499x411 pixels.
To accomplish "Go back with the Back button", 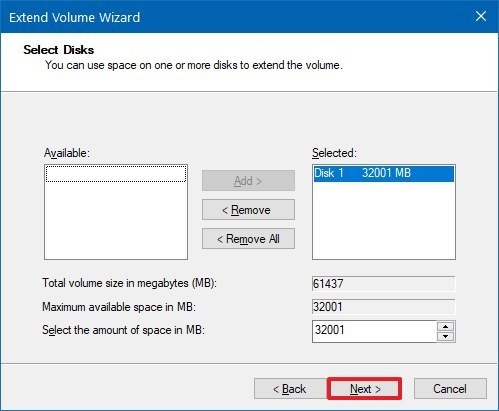I will point(290,389).
